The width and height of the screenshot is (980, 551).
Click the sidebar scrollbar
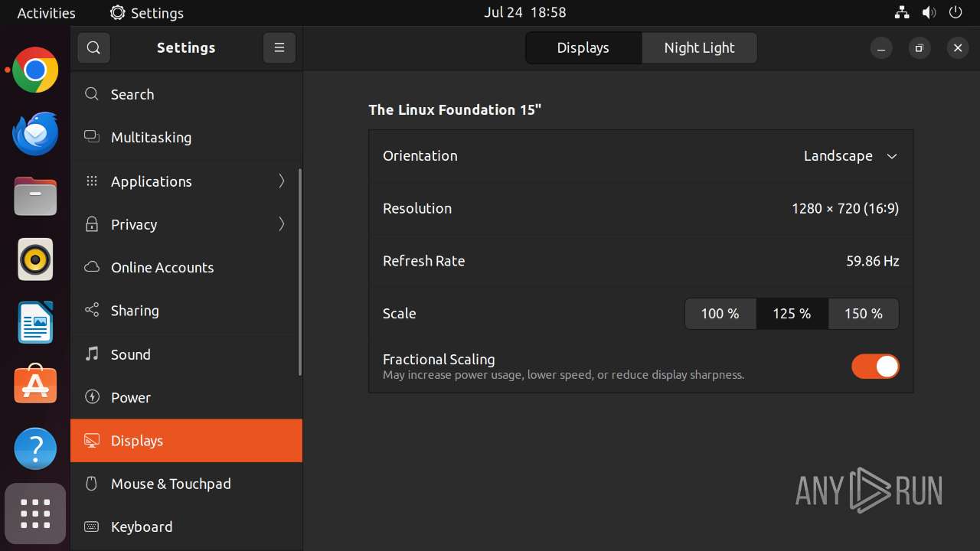click(x=299, y=272)
